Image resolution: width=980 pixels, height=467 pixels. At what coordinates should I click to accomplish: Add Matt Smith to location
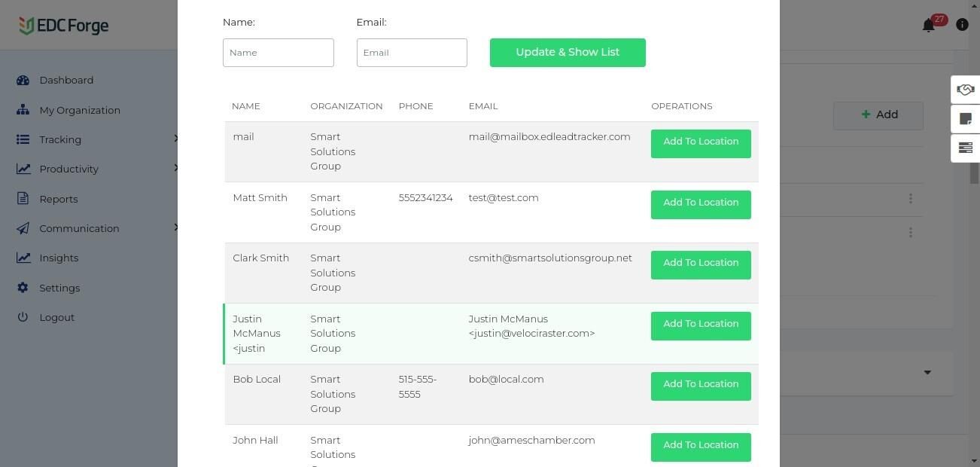pyautogui.click(x=701, y=203)
